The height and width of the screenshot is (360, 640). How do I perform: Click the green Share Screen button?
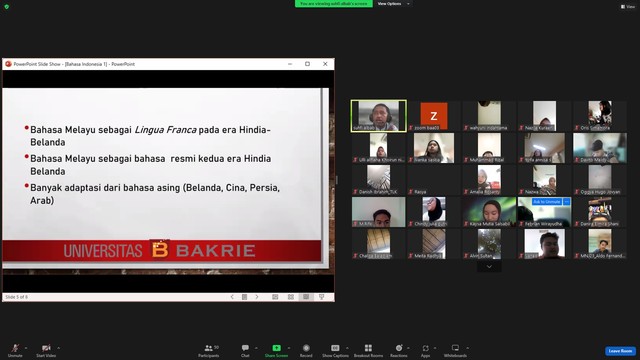(276, 350)
